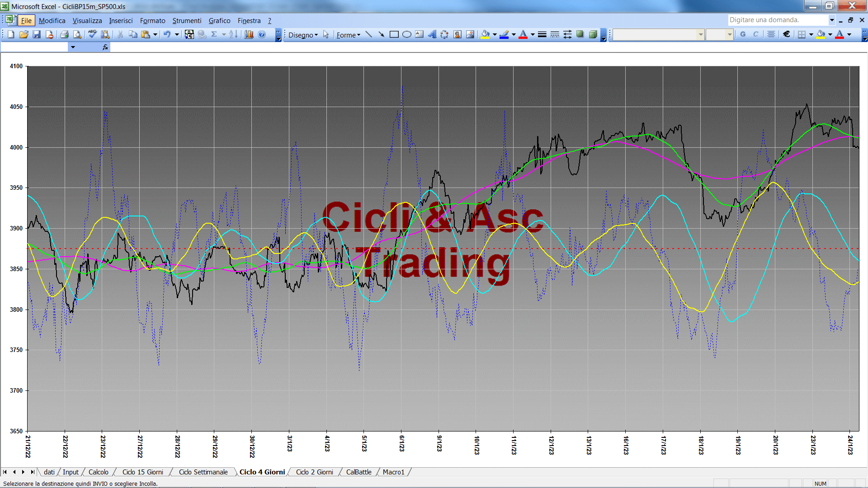
Task: Create a new blank workbook
Action: coord(11,34)
